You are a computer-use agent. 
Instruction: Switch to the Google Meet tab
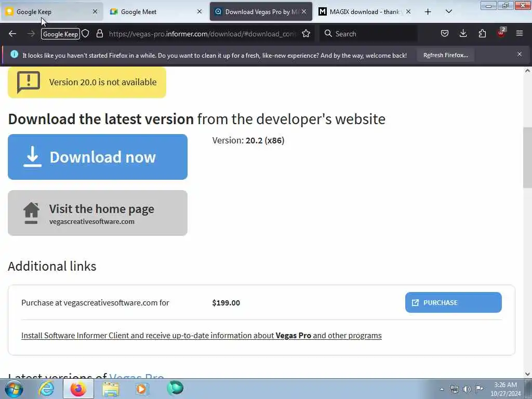click(x=156, y=12)
